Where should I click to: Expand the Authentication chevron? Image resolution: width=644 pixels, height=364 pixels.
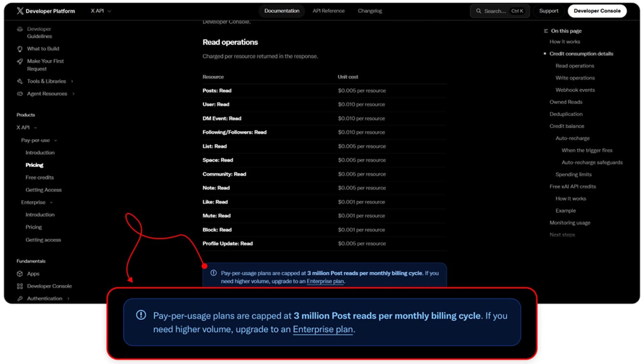click(68, 299)
